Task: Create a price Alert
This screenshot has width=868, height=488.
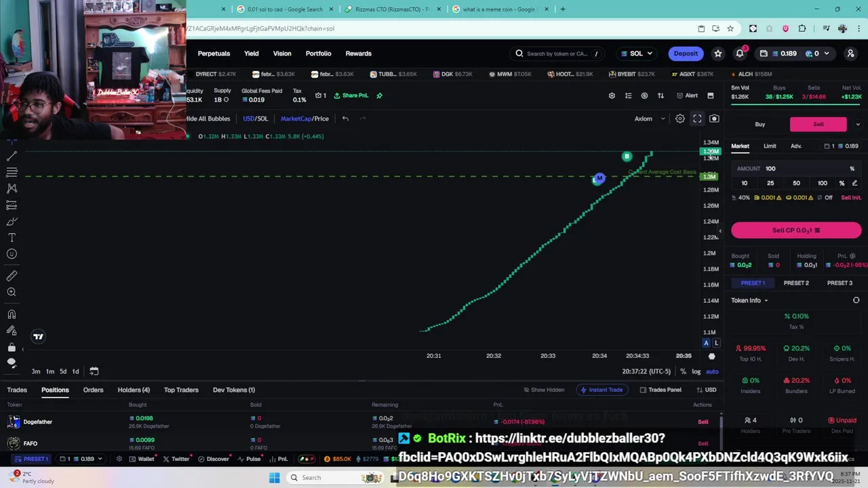Action: (687, 96)
